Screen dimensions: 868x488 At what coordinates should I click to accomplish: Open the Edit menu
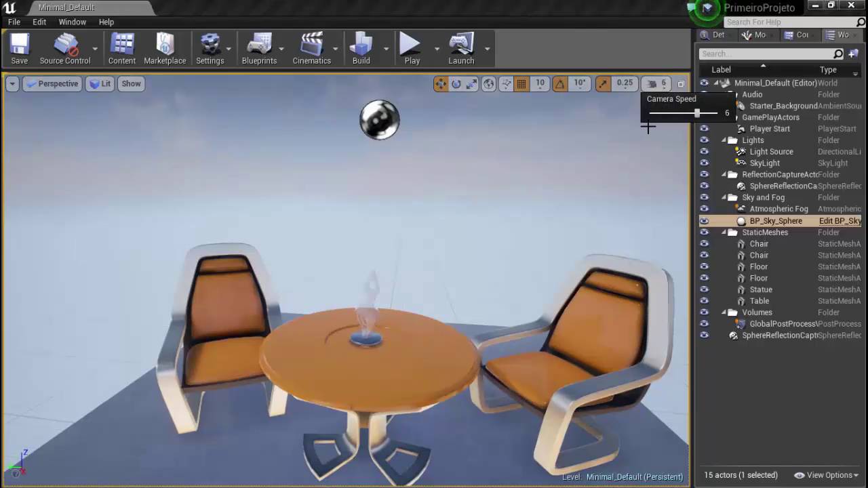click(x=39, y=22)
